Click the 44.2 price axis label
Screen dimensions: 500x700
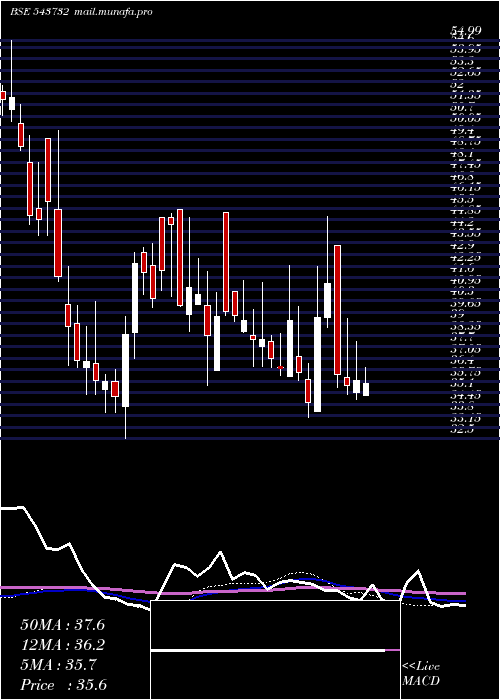(x=463, y=223)
